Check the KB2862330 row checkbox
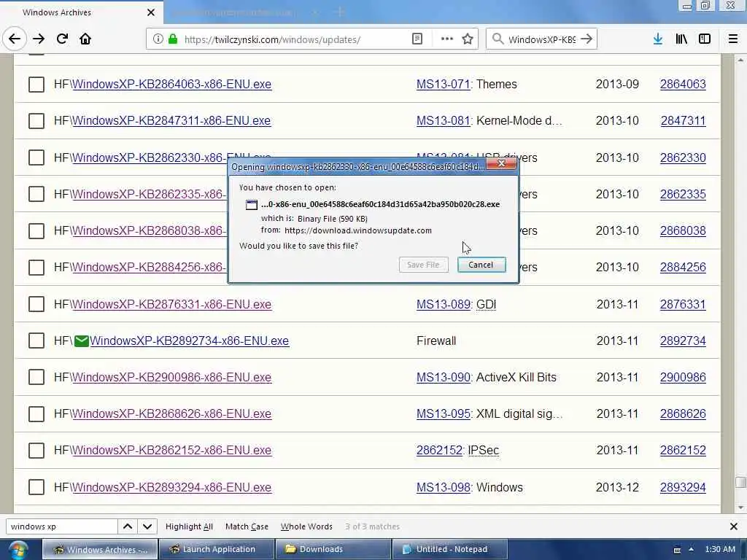The width and height of the screenshot is (747, 560). coord(36,157)
